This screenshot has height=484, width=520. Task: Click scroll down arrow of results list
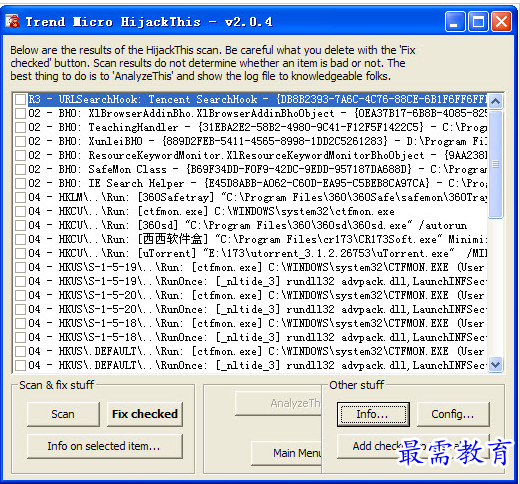click(x=496, y=364)
